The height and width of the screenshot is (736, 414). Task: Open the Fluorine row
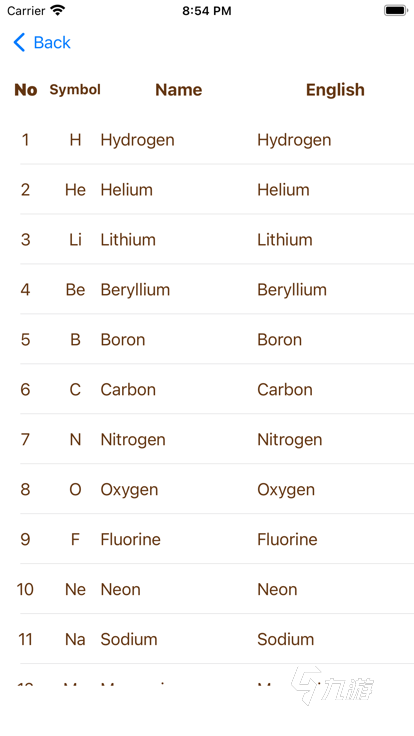coord(207,539)
